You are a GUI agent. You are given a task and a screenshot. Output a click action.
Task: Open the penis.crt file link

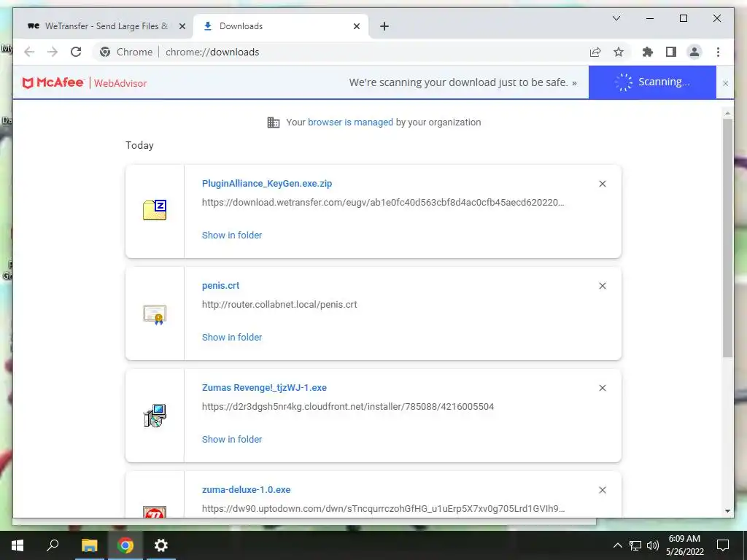coord(220,285)
